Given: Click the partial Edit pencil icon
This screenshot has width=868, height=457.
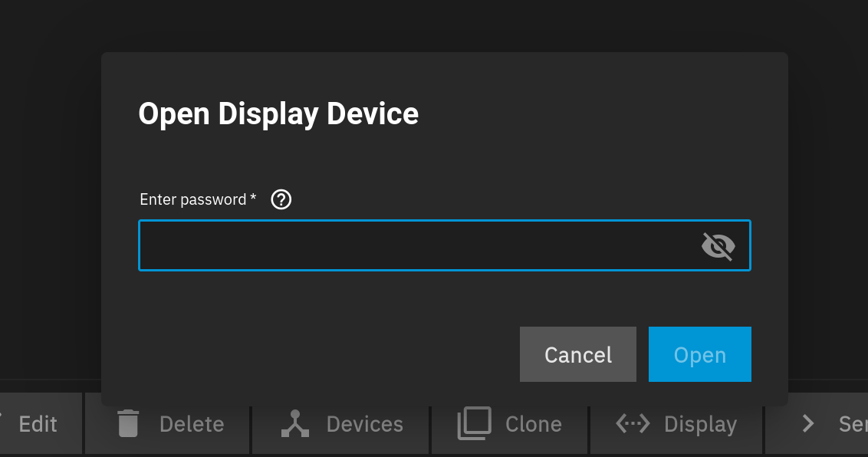Looking at the screenshot, I should coord(1,416).
